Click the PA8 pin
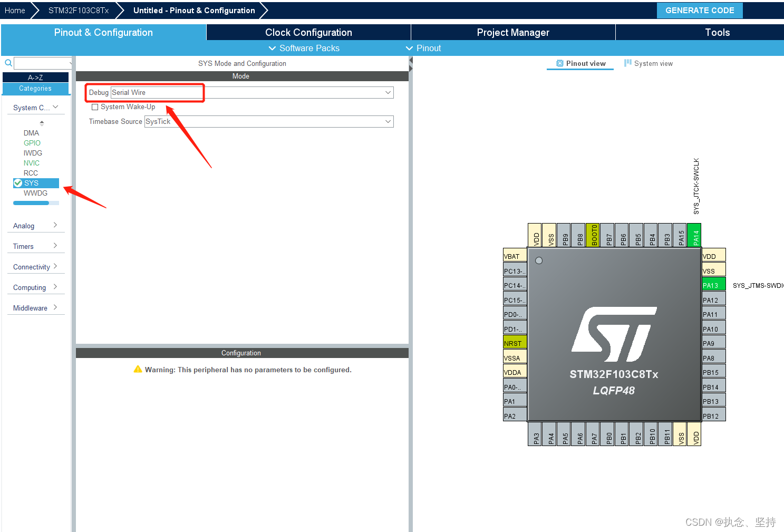Image resolution: width=784 pixels, height=532 pixels. tap(714, 357)
